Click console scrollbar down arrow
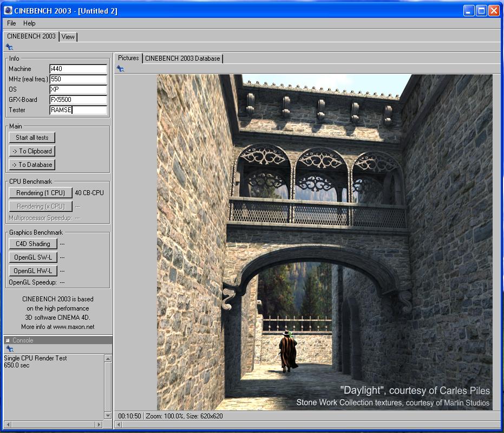This screenshot has height=433, width=504. point(108,415)
